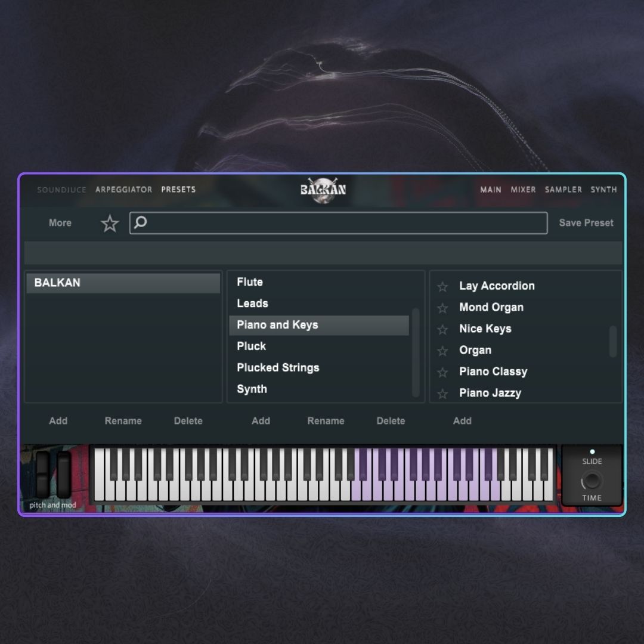Click the Save Preset button

click(x=586, y=223)
